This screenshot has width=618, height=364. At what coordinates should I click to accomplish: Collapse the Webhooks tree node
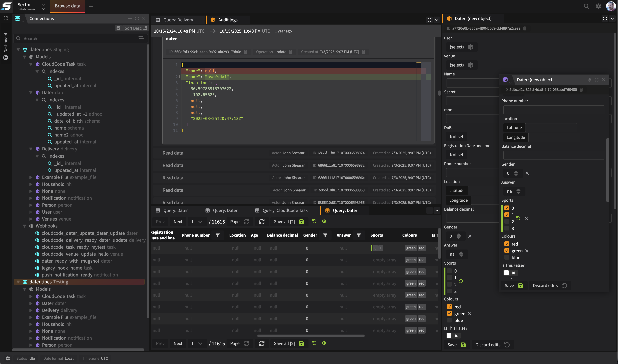(x=25, y=226)
